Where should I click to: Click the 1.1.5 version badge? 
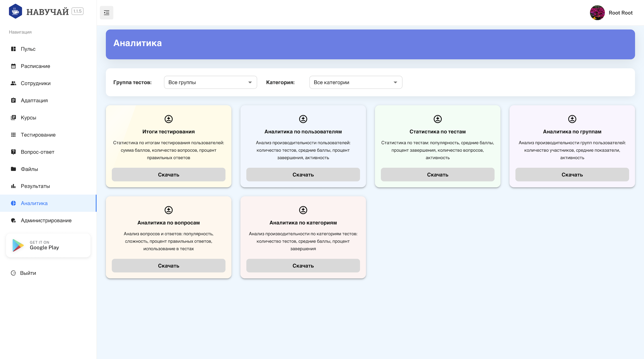point(77,11)
